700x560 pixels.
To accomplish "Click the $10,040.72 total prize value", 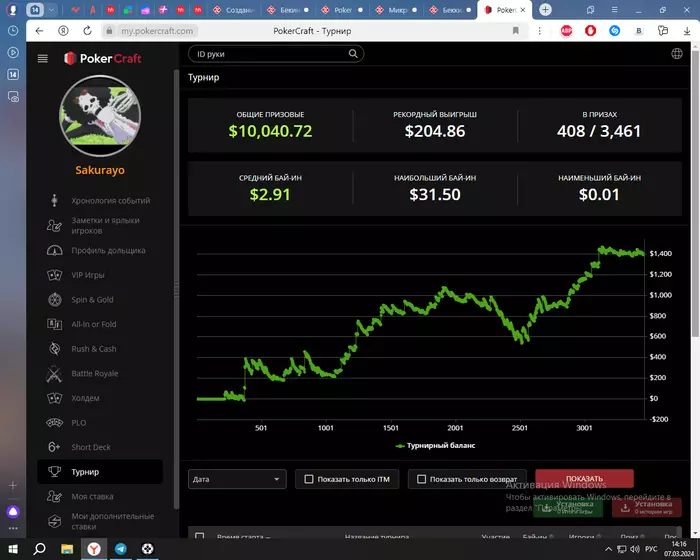I will click(x=270, y=131).
